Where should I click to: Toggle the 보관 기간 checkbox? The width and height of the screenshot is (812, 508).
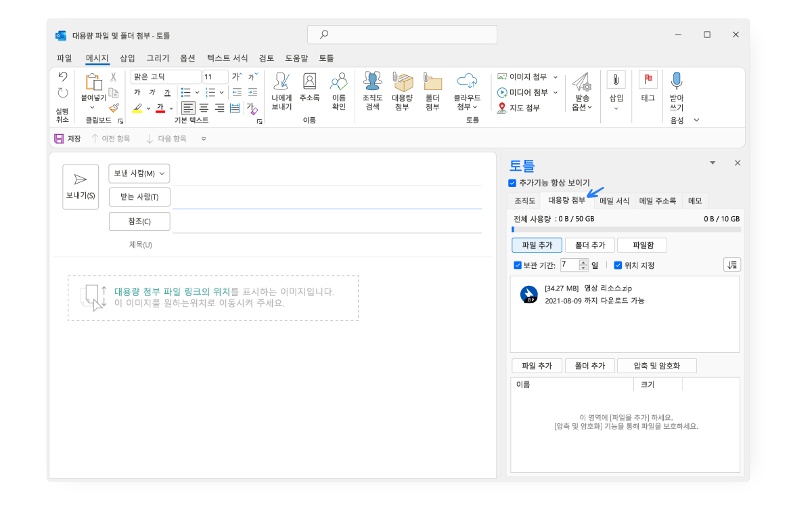tap(518, 266)
